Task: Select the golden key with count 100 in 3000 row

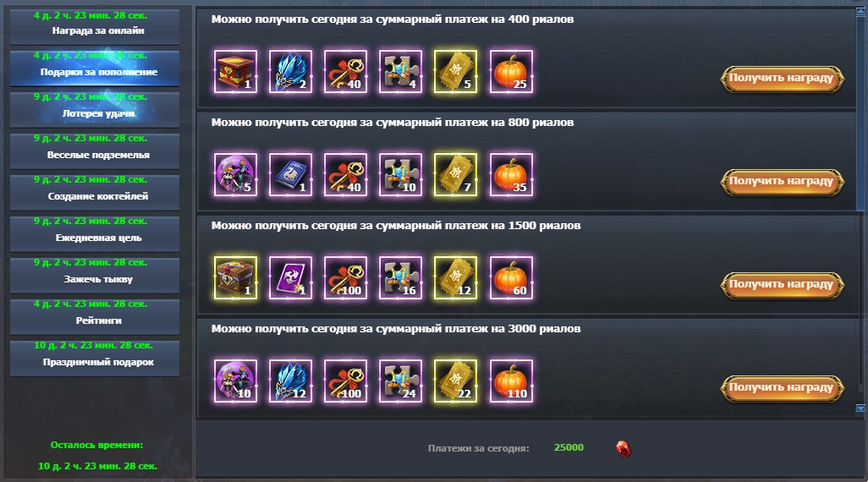Action: [345, 381]
